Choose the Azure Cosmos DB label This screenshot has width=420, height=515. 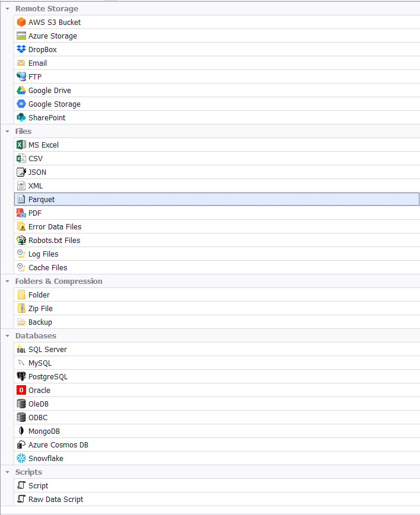pyautogui.click(x=58, y=444)
